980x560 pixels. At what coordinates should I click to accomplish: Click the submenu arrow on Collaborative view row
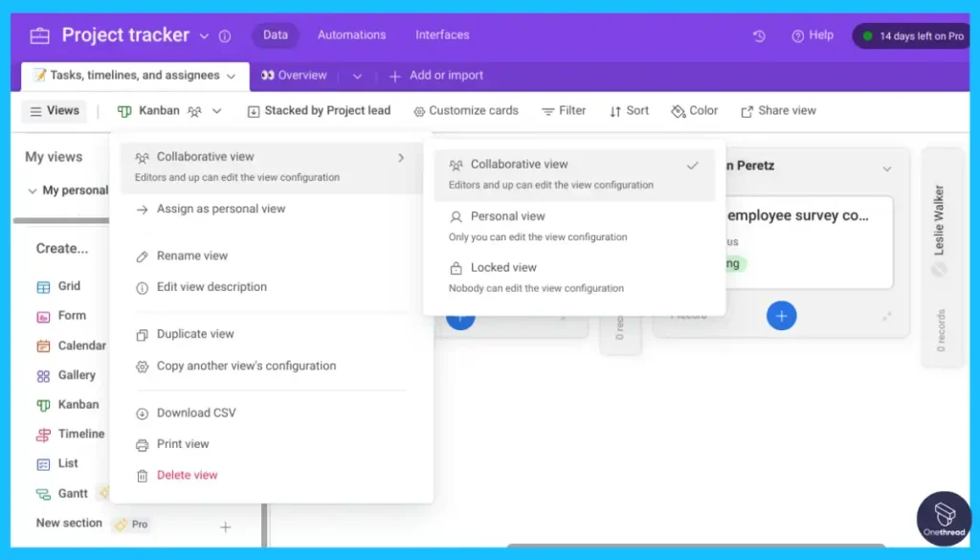pos(401,158)
